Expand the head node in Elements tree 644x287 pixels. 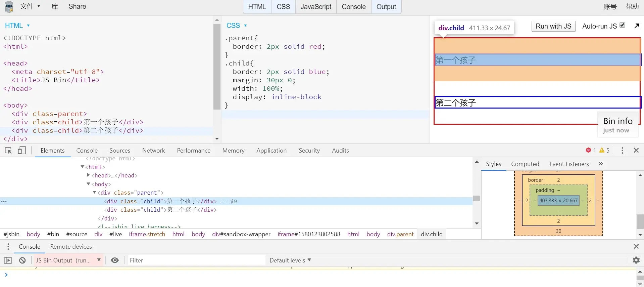point(89,175)
